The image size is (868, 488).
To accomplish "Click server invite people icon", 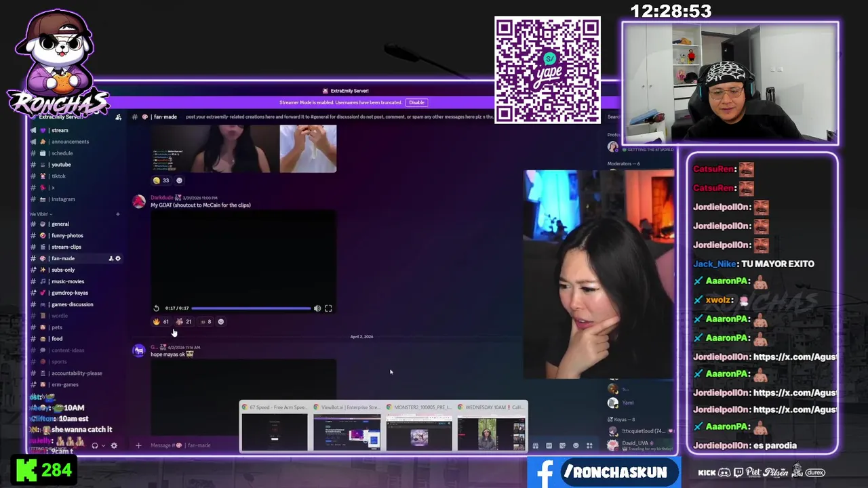I will pyautogui.click(x=118, y=117).
